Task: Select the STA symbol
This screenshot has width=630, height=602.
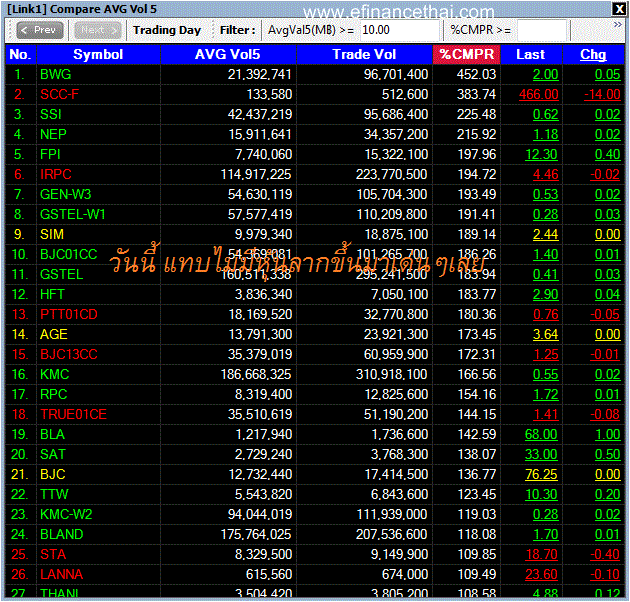Action: [x=53, y=555]
